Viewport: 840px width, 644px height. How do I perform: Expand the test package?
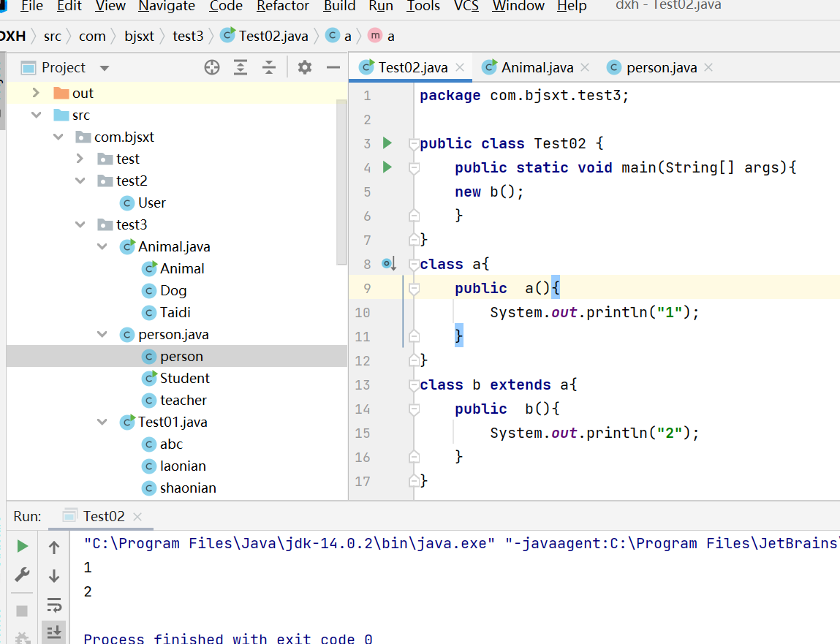coord(80,159)
